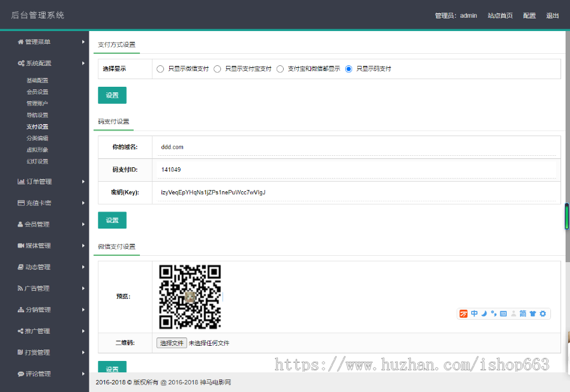
Task: Click the 设置 button under 密钥(Key)
Action: 112,220
